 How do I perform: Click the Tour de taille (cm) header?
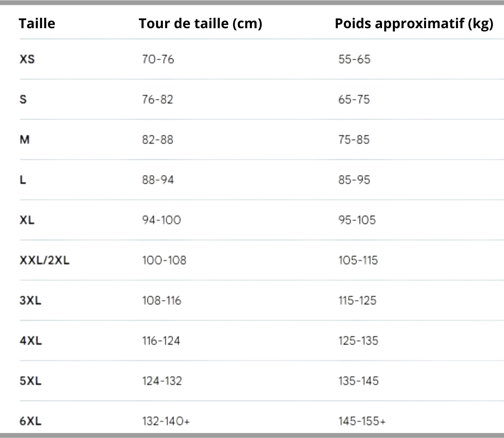pos(200,23)
